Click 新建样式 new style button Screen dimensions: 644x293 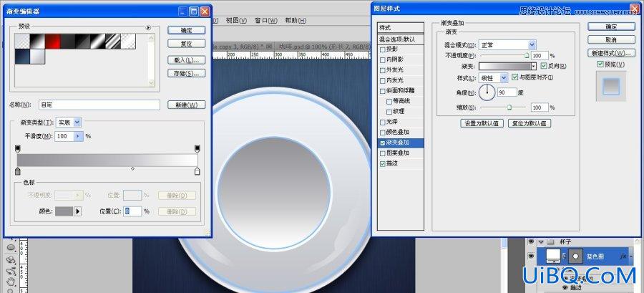pyautogui.click(x=611, y=53)
